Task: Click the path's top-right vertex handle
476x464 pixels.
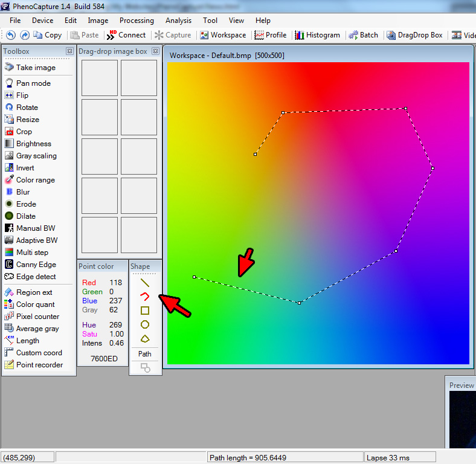Action: (x=406, y=109)
